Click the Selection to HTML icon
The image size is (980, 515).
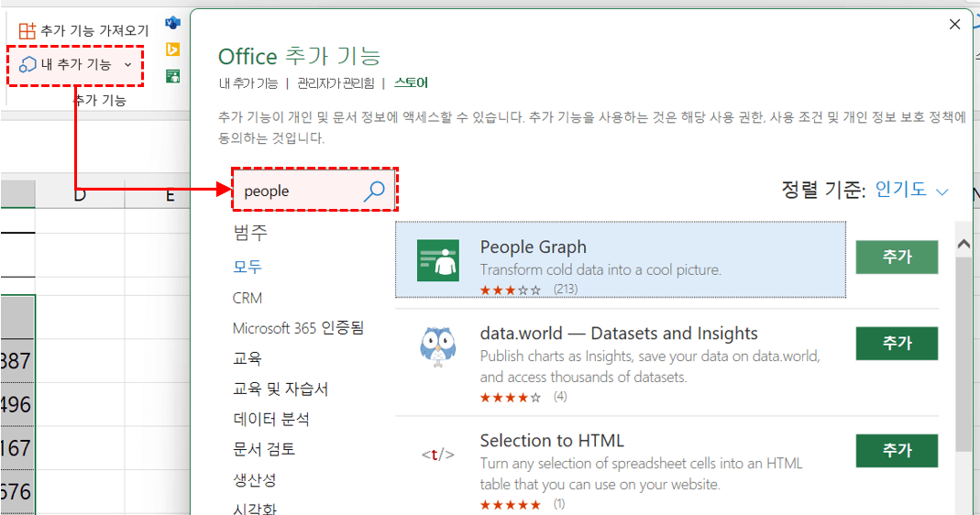click(437, 455)
